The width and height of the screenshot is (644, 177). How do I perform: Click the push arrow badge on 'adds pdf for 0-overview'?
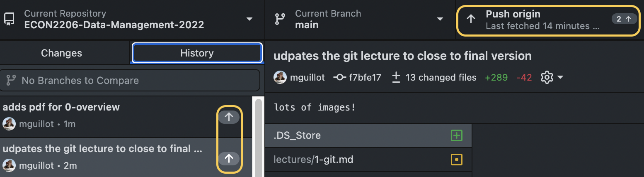pyautogui.click(x=229, y=118)
